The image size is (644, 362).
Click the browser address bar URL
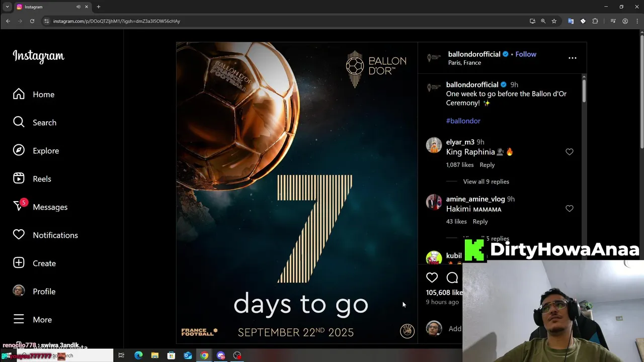click(x=117, y=21)
